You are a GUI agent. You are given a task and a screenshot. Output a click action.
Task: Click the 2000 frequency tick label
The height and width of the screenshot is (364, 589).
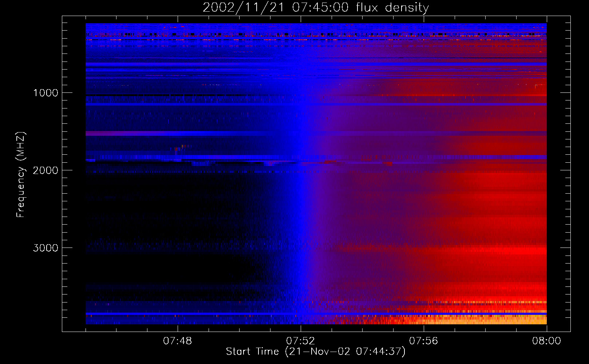click(x=46, y=170)
